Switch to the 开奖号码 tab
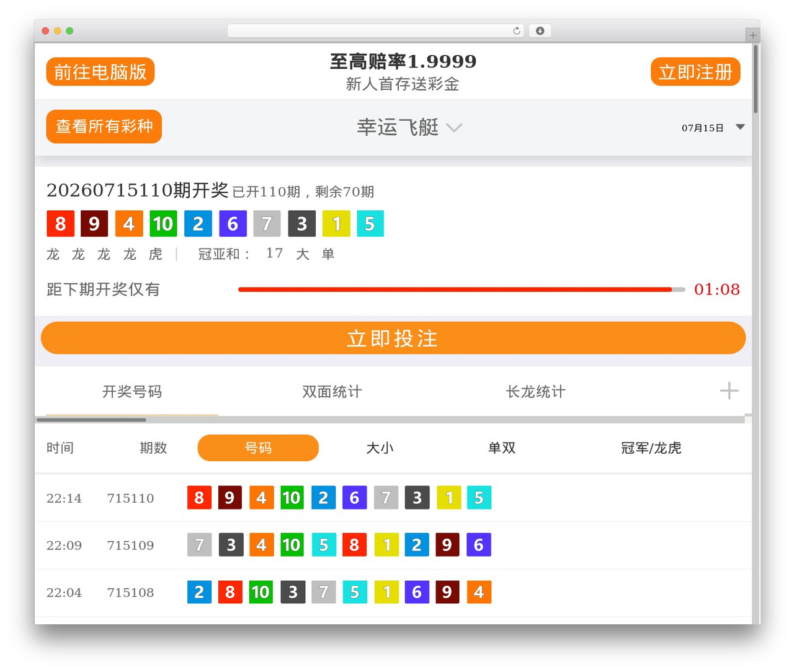Screen dimensions: 794x672 click(x=132, y=392)
